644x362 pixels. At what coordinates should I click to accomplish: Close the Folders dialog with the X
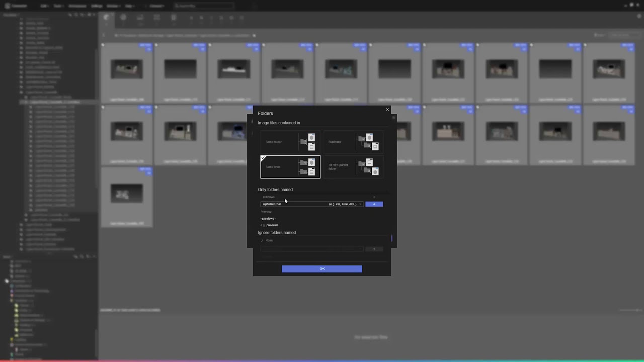click(387, 110)
